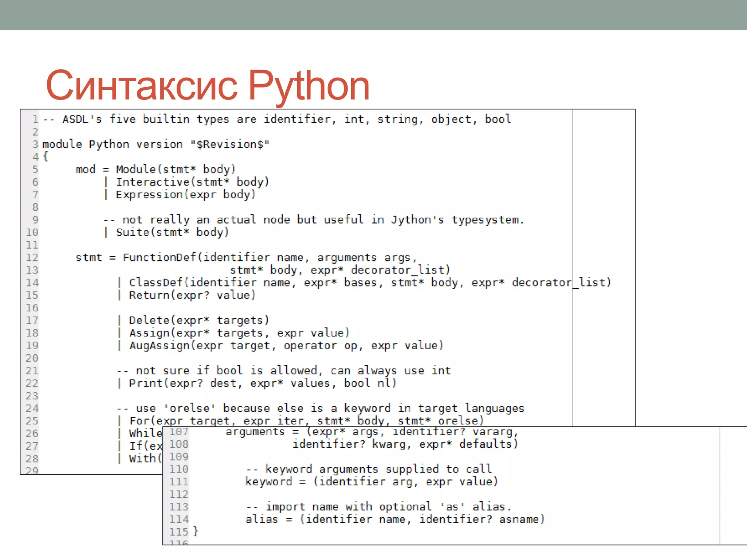Viewport: 747px width, 560px height.
Task: Click line number 12 in the gutter
Action: coord(32,258)
